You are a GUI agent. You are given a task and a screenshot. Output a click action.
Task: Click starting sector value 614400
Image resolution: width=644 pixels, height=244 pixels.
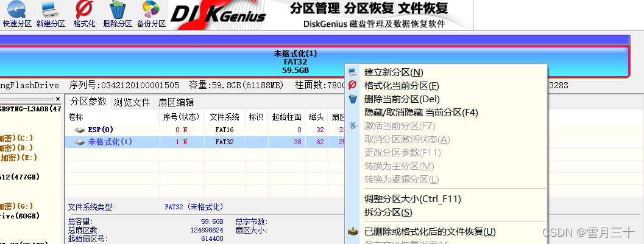pos(213,239)
